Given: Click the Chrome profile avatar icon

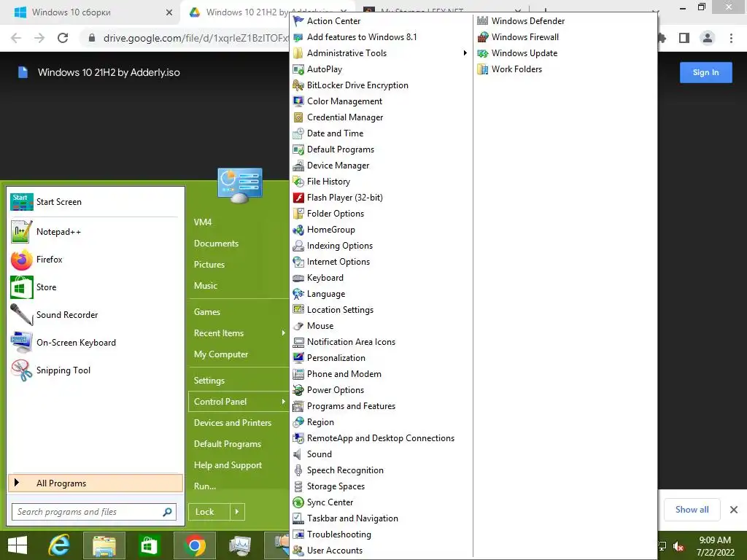Looking at the screenshot, I should [708, 38].
